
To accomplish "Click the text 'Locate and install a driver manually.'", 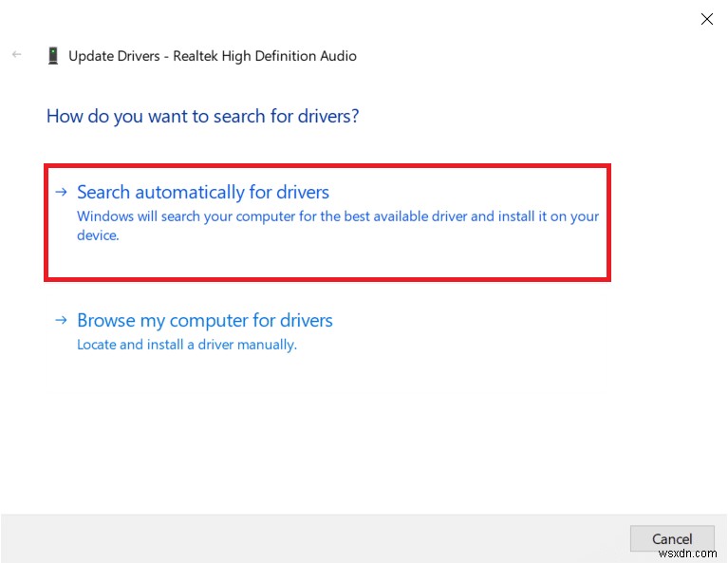I will pos(187,345).
